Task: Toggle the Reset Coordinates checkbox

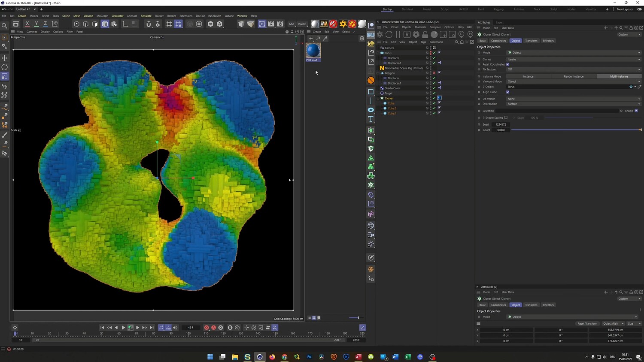Action: point(507,64)
